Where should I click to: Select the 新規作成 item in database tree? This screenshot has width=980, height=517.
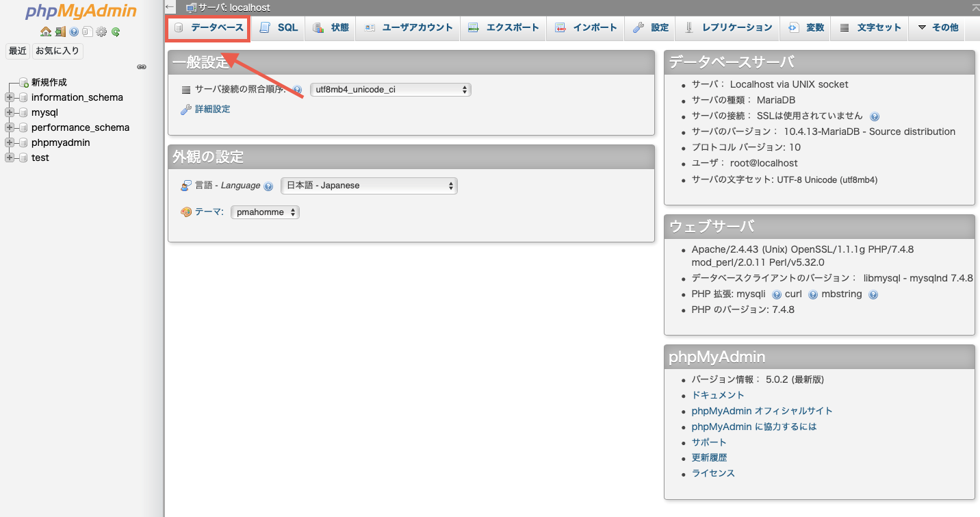[x=49, y=82]
